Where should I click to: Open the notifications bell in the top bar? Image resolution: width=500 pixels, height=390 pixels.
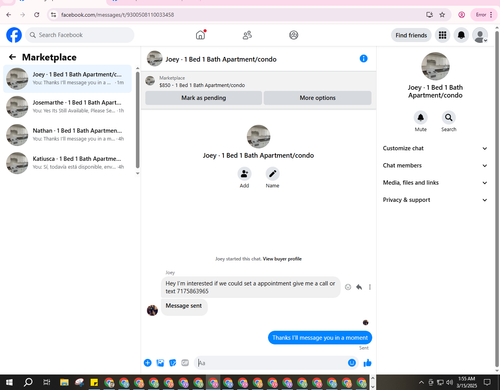coord(461,35)
